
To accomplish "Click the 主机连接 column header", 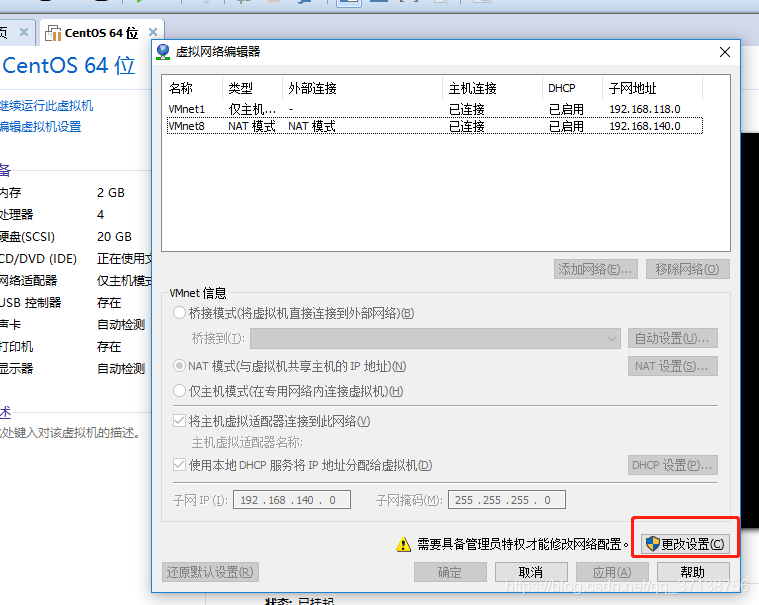I will click(492, 88).
